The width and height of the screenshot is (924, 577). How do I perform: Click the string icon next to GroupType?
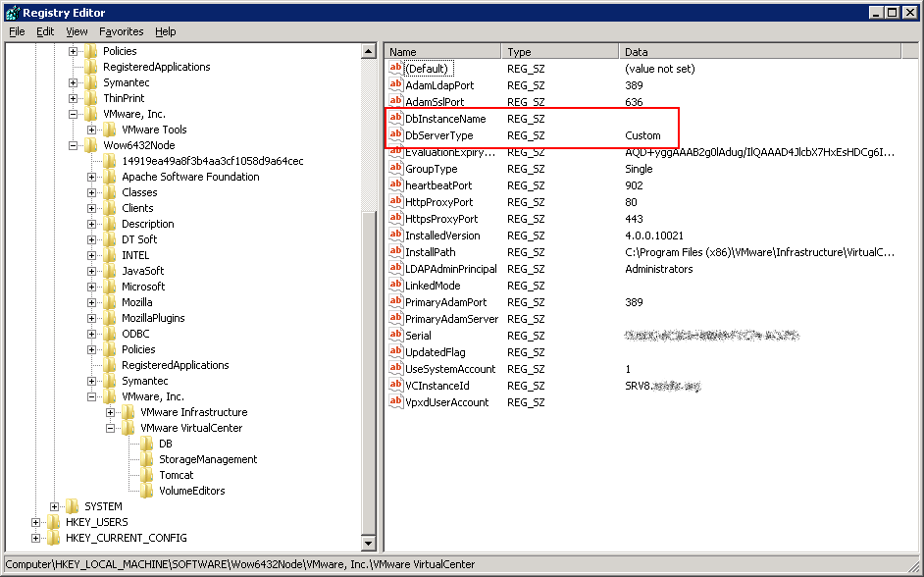[x=395, y=168]
